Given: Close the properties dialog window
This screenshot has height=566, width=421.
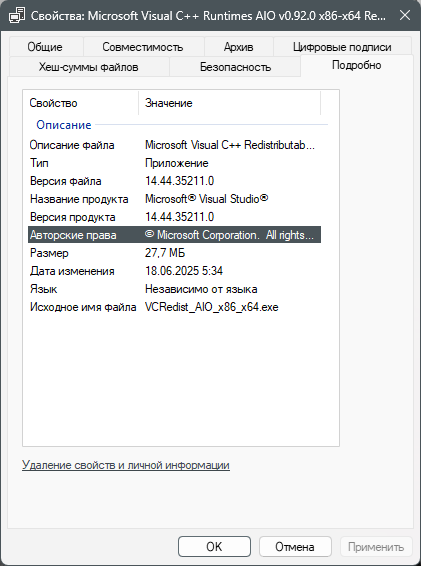Looking at the screenshot, I should tap(405, 16).
